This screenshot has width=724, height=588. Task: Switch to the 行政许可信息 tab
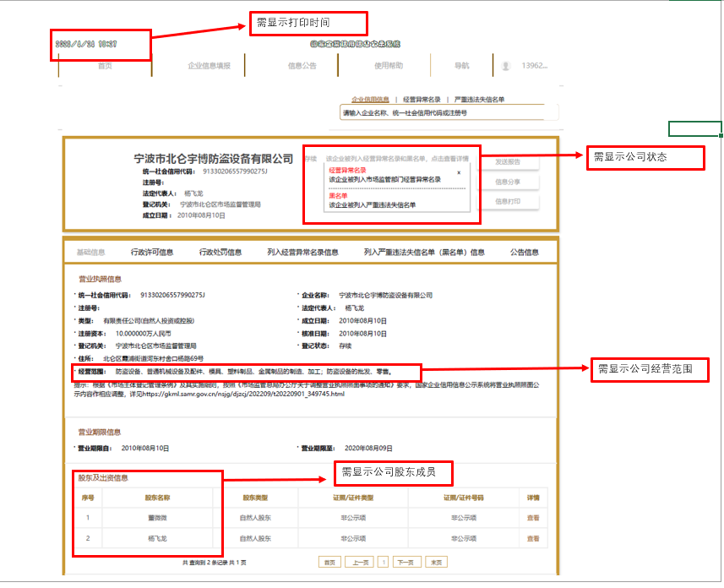[x=152, y=253]
